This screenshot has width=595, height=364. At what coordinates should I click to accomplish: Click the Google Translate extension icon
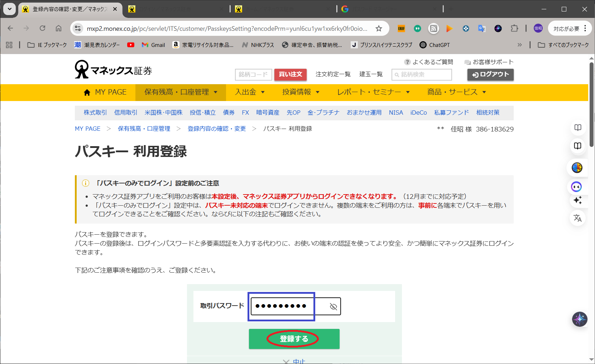482,28
